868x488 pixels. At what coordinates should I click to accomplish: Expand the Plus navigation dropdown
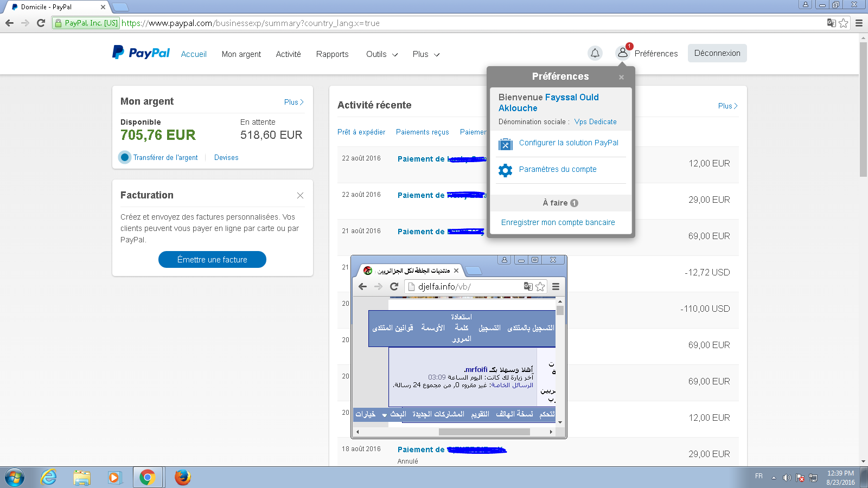pyautogui.click(x=426, y=54)
